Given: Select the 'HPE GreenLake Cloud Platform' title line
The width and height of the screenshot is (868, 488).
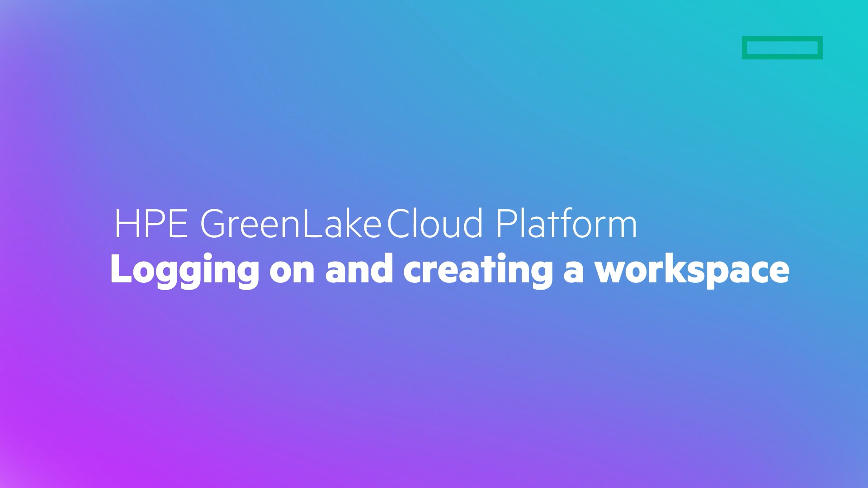Looking at the screenshot, I should [375, 224].
